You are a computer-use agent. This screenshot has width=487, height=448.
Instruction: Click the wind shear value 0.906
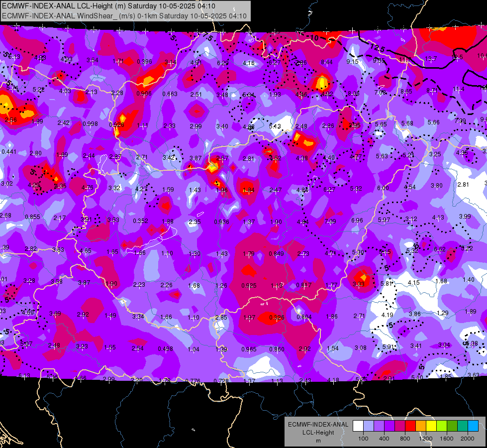[144, 93]
